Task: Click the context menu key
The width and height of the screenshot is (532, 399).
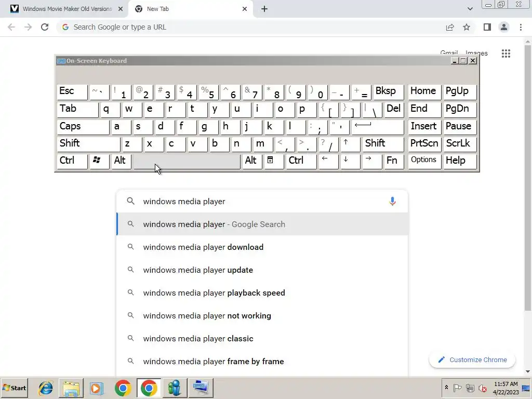Action: (274, 162)
